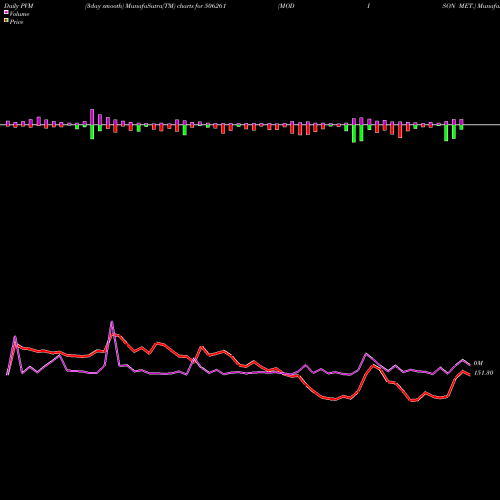
Task: Click the MunafaSutra charts title text
Action: [x=155, y=6]
